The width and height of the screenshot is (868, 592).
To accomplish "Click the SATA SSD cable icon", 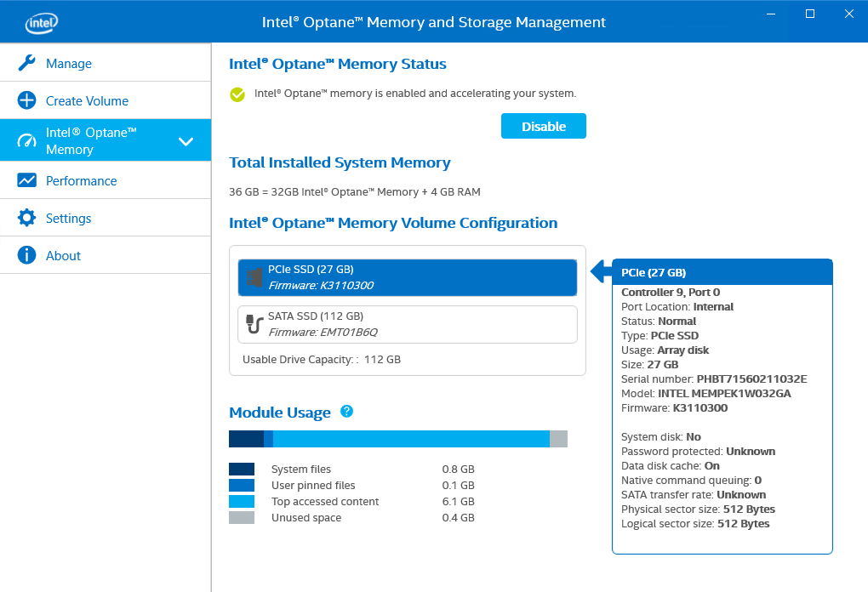I will click(x=254, y=324).
